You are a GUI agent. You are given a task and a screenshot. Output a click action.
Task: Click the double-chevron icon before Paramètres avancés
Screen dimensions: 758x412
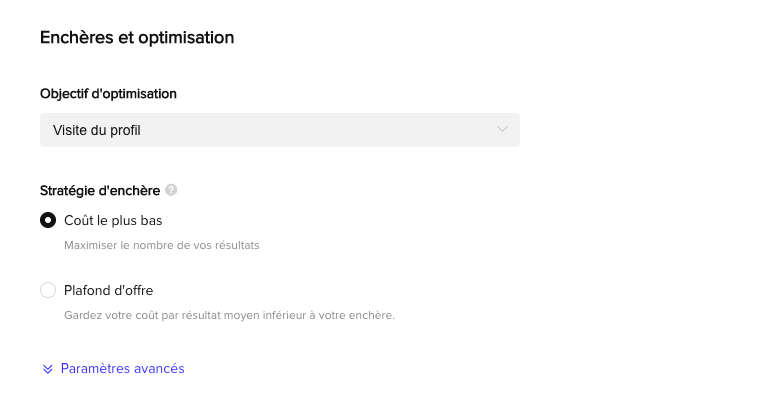[47, 369]
